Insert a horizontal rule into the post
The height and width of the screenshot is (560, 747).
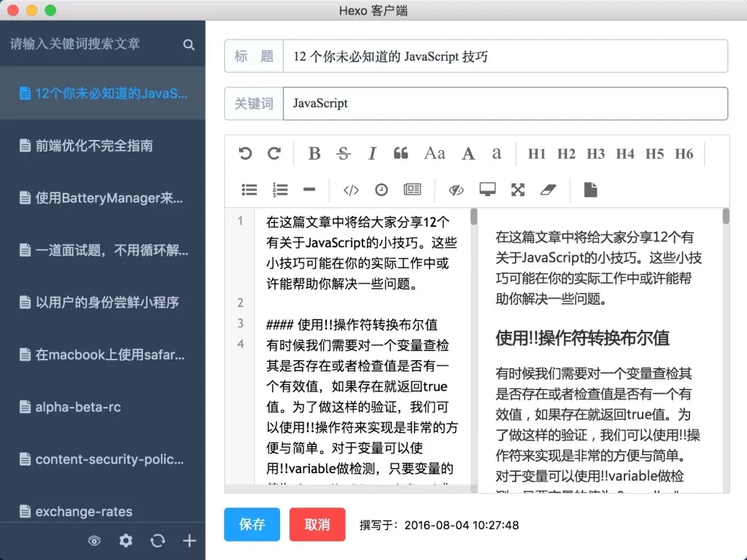tap(309, 189)
